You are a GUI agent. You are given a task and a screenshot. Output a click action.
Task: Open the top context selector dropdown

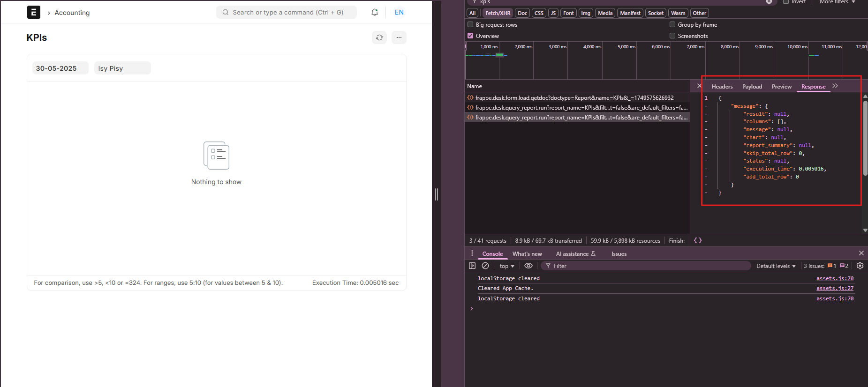[x=507, y=266]
